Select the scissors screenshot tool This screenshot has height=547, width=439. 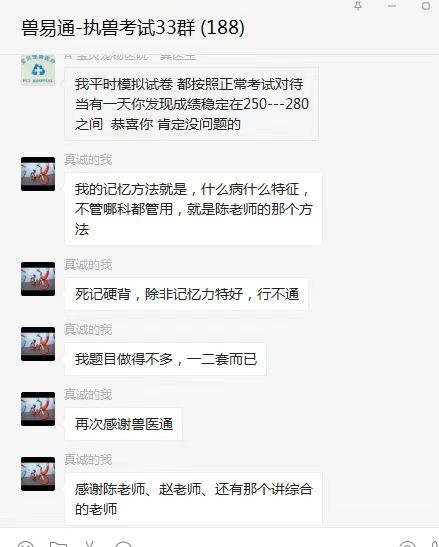tap(90, 544)
